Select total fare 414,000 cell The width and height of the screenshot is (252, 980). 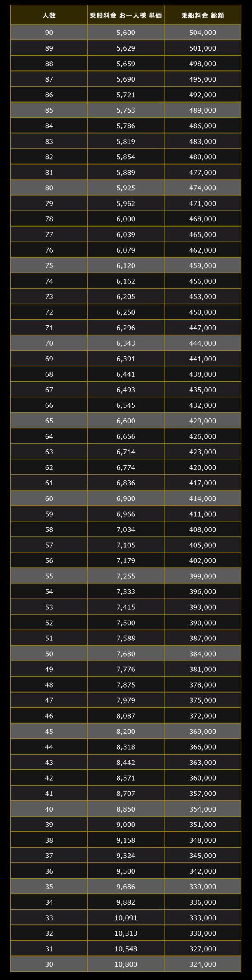[203, 498]
